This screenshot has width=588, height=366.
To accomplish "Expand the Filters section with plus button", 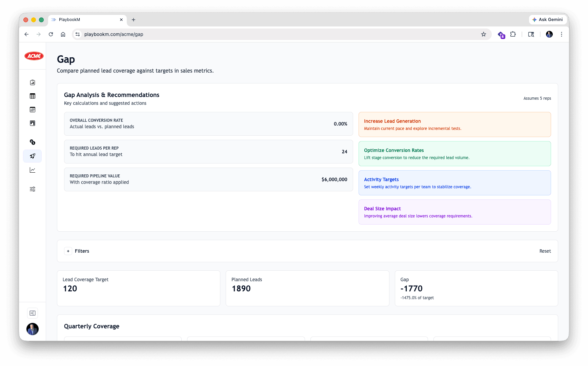I will click(x=68, y=251).
